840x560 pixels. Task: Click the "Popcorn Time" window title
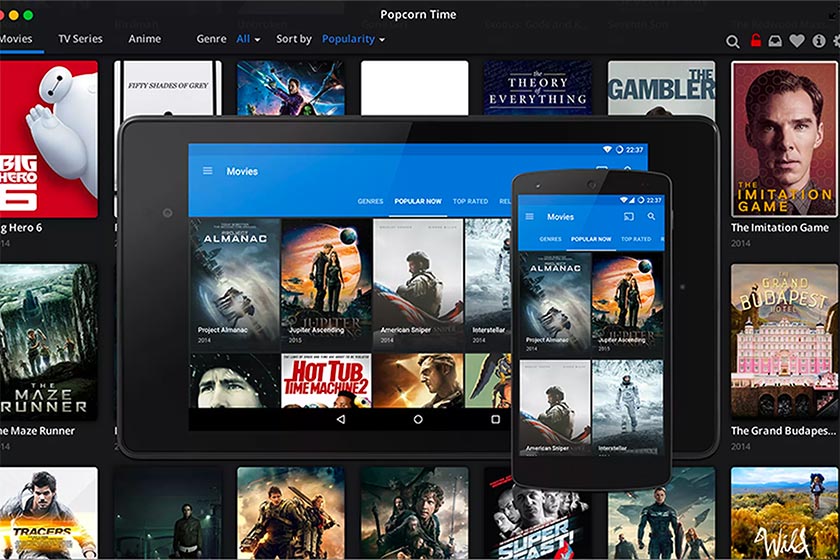pos(418,14)
